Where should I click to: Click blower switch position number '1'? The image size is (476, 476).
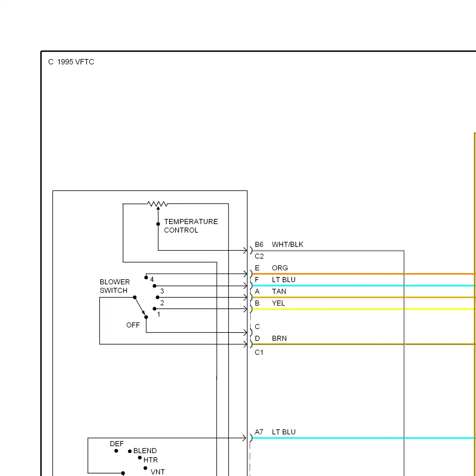tap(159, 314)
